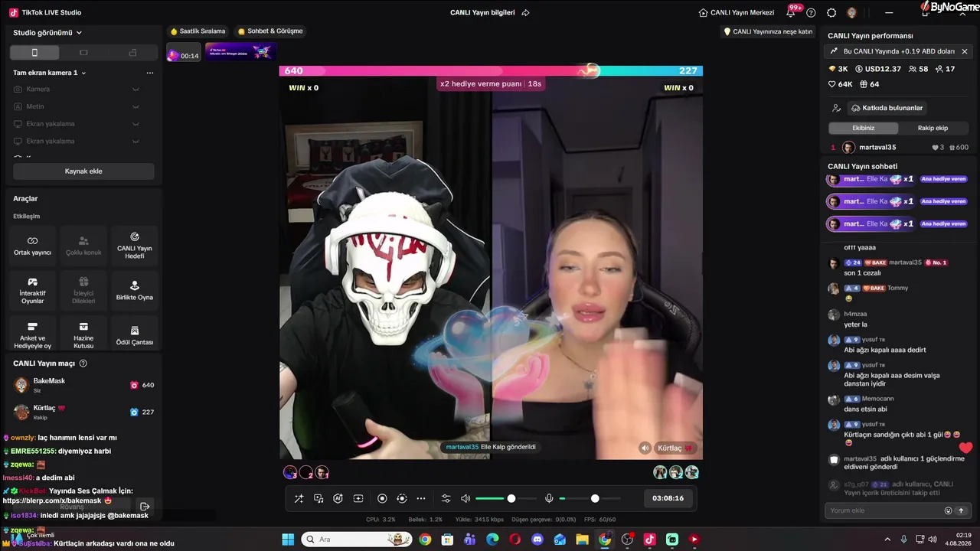Open Ödül Çantası tool

(135, 335)
